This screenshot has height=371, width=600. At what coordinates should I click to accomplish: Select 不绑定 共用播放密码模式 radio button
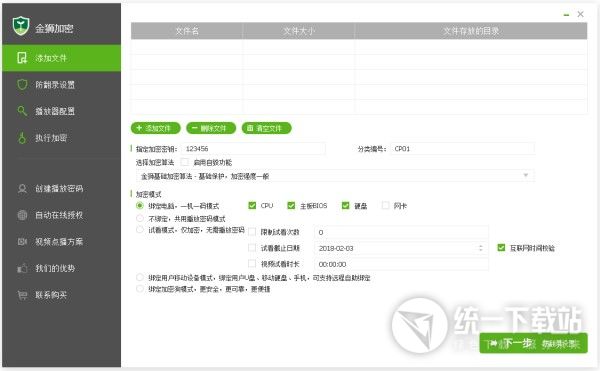[140, 218]
